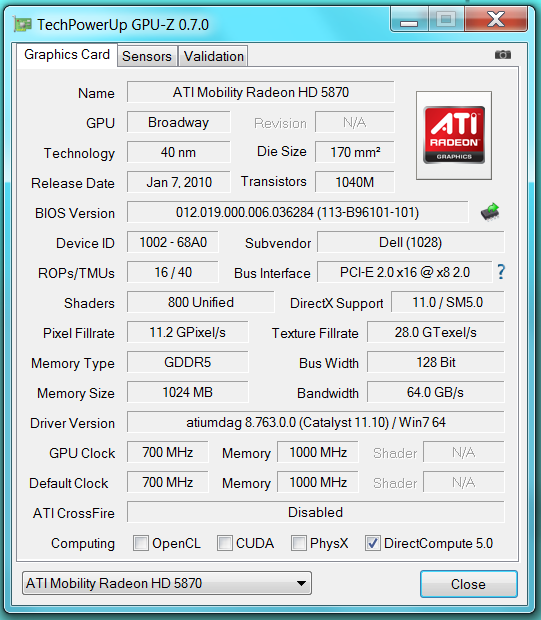Click the Revision N/A field
The height and width of the screenshot is (620, 541).
(x=355, y=122)
